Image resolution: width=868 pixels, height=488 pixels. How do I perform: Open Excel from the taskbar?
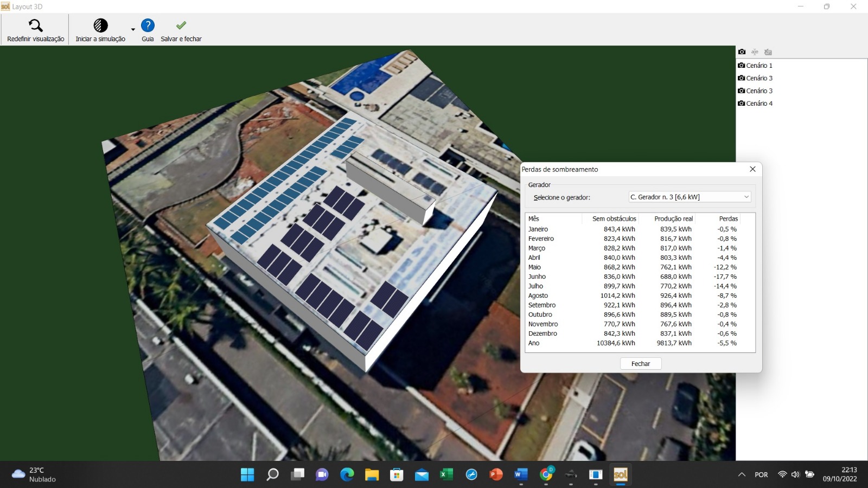pyautogui.click(x=446, y=475)
